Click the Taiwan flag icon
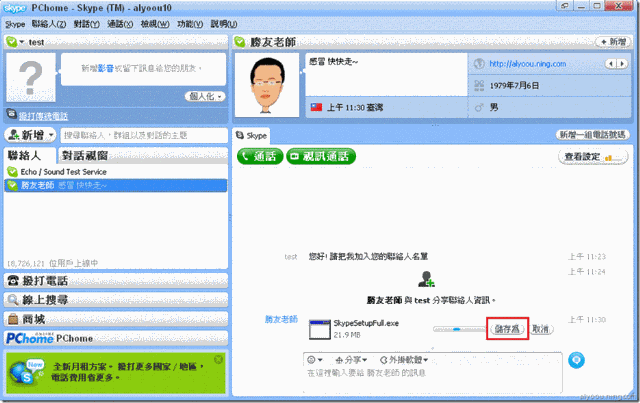 pyautogui.click(x=316, y=107)
